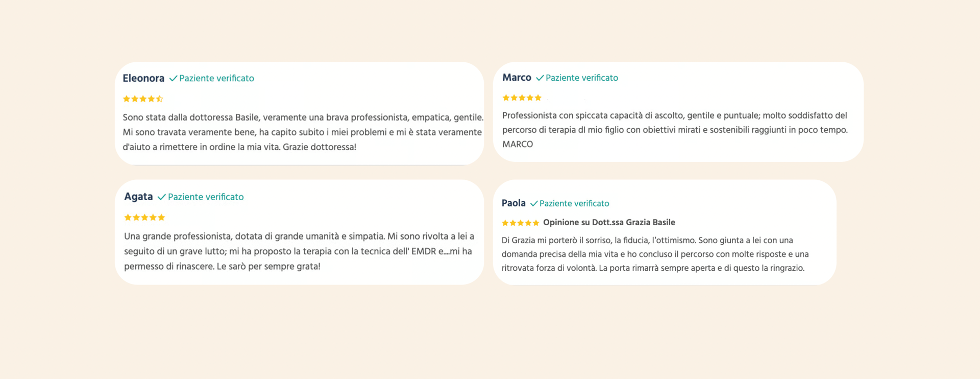Click the checkmark icon next to Eleonora
This screenshot has height=379, width=980.
point(173,79)
